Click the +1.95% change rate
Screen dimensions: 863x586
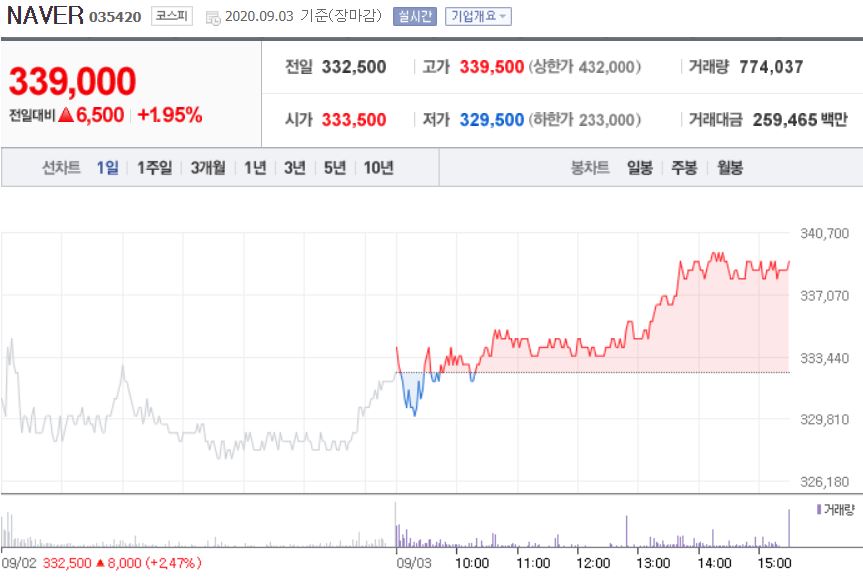(x=170, y=115)
